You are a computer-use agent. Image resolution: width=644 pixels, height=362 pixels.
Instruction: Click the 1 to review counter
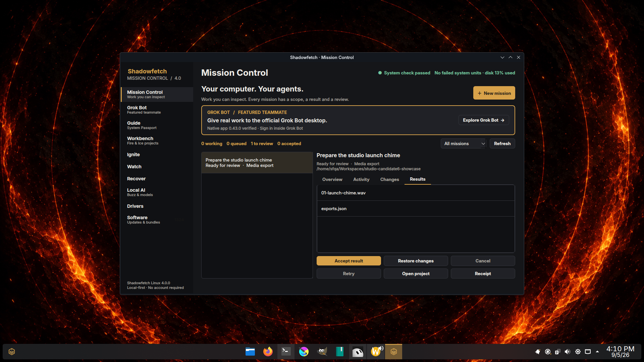262,143
